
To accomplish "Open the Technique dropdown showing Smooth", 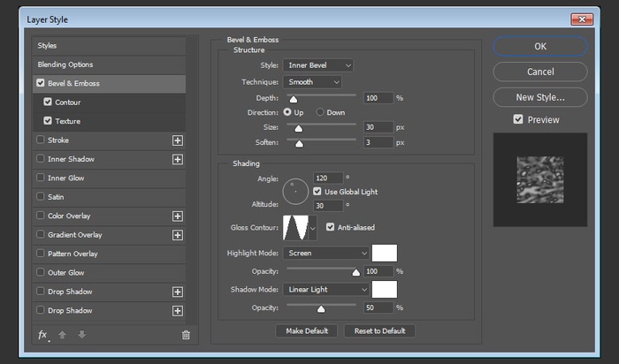I will 312,82.
